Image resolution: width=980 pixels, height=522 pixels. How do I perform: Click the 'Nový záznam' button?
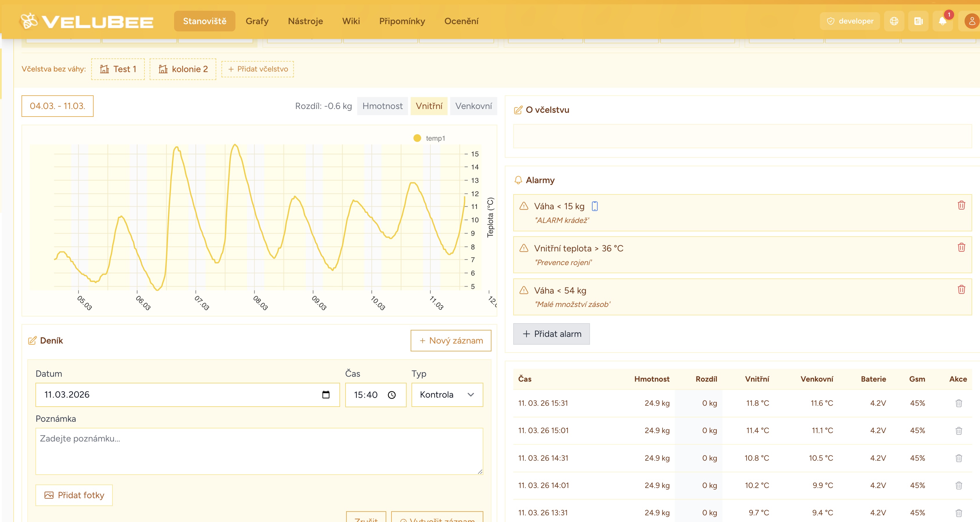point(451,341)
